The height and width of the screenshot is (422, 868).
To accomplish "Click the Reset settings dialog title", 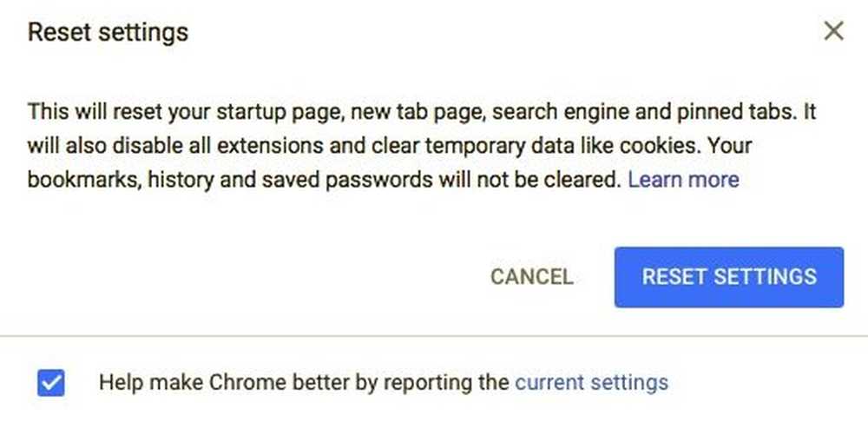I will (x=108, y=33).
